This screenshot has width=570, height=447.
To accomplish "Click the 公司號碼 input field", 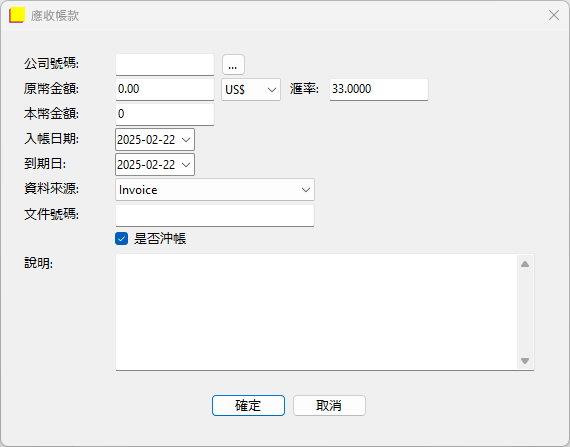I will [x=165, y=65].
